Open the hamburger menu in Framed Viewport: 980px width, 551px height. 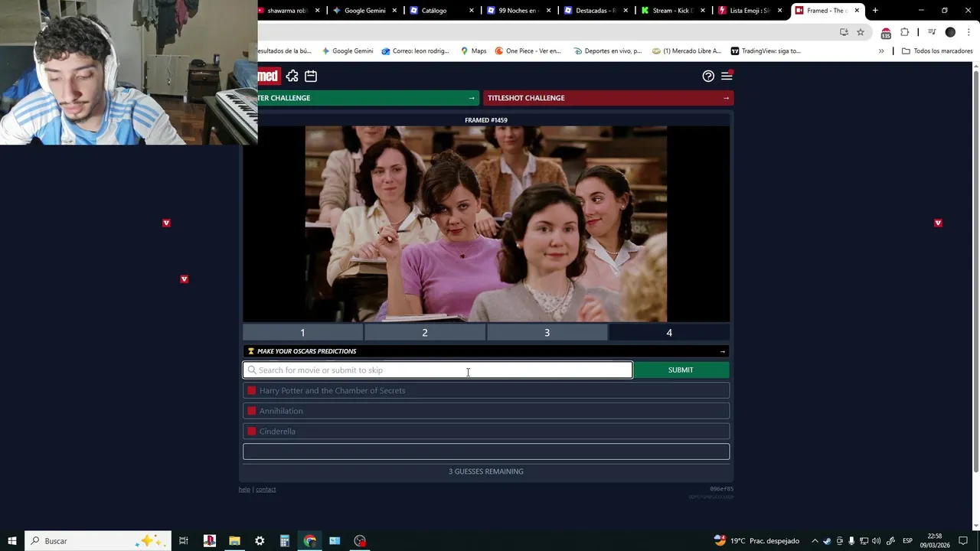tap(727, 76)
